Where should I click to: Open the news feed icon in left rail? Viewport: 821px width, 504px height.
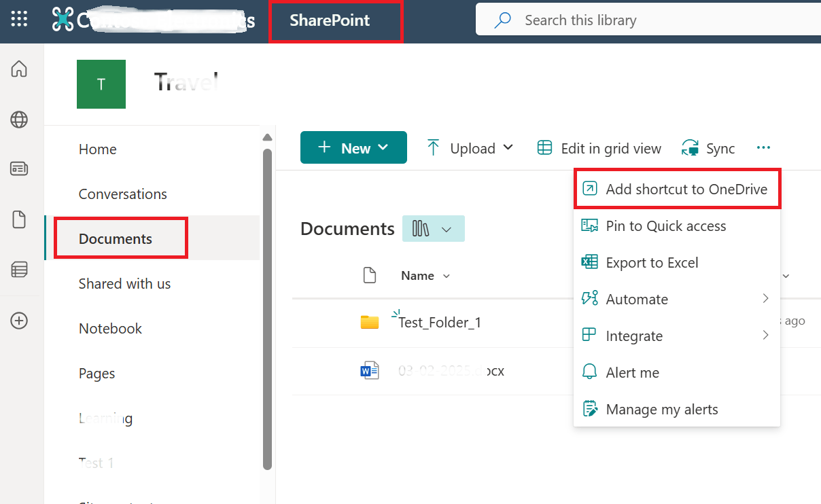point(19,163)
